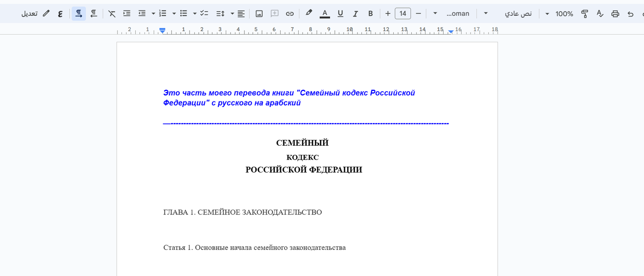This screenshot has height=276, width=644.
Task: Insert a checklist
Action: click(204, 14)
